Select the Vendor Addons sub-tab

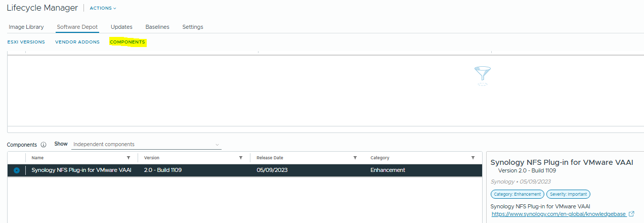(x=77, y=42)
